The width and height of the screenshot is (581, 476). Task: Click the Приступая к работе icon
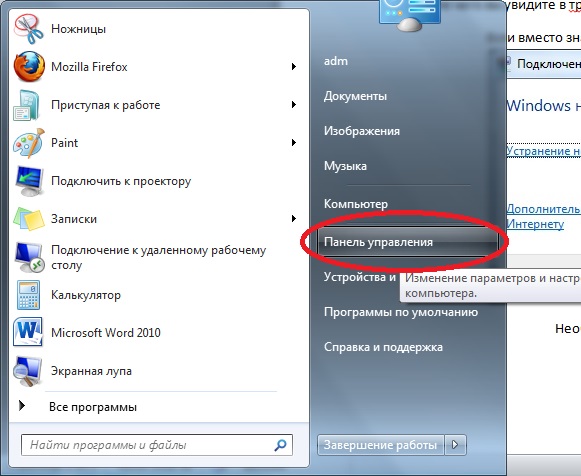pyautogui.click(x=27, y=105)
